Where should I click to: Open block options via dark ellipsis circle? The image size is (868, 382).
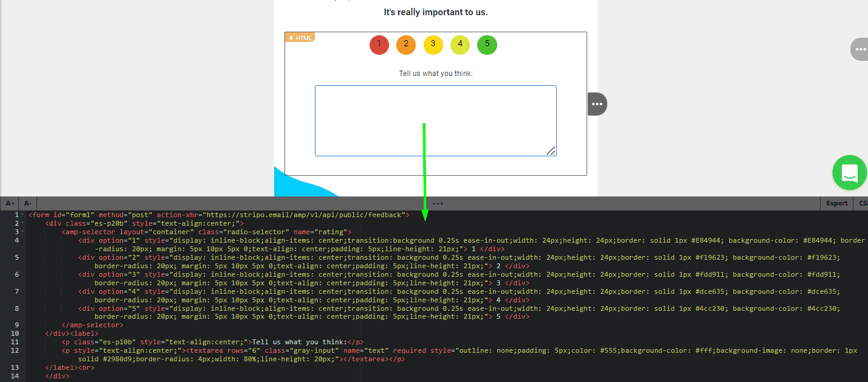tap(597, 104)
